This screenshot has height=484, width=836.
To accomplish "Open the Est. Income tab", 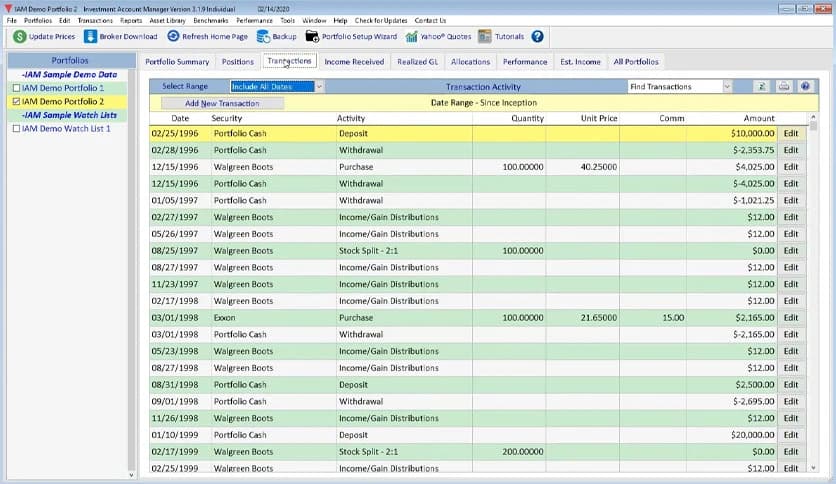I will [x=580, y=61].
